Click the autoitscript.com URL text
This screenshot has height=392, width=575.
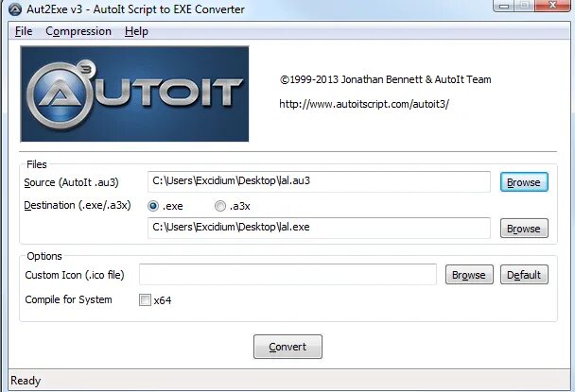pyautogui.click(x=364, y=104)
